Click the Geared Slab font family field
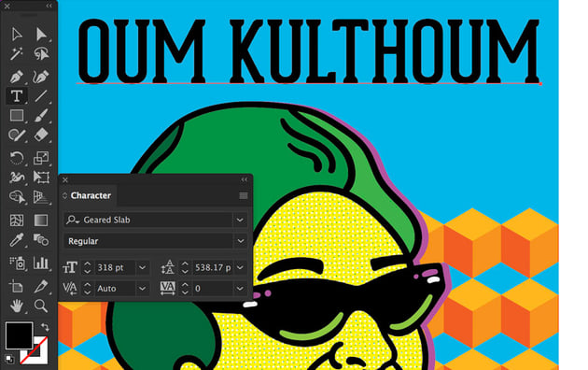Screen dimensions: 588x370 [148, 220]
